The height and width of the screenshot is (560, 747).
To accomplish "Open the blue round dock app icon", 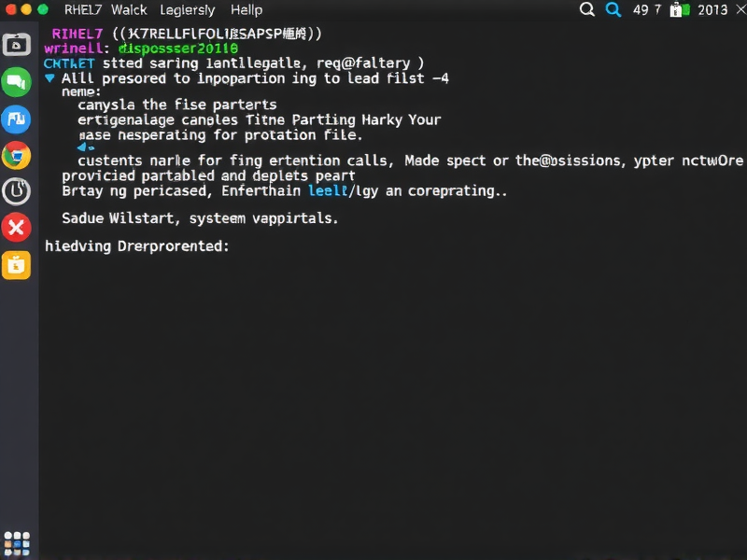I will pos(16,119).
